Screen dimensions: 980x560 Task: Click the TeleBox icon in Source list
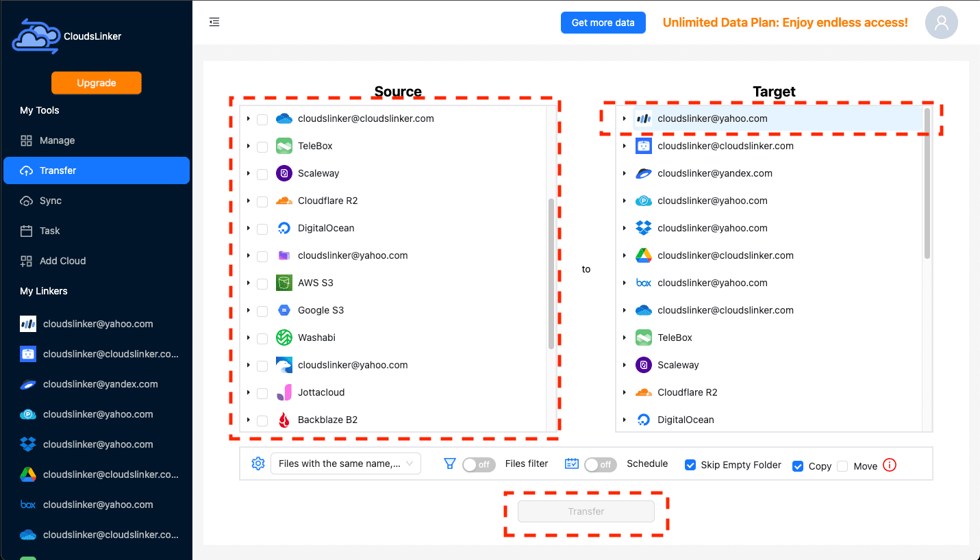click(284, 146)
